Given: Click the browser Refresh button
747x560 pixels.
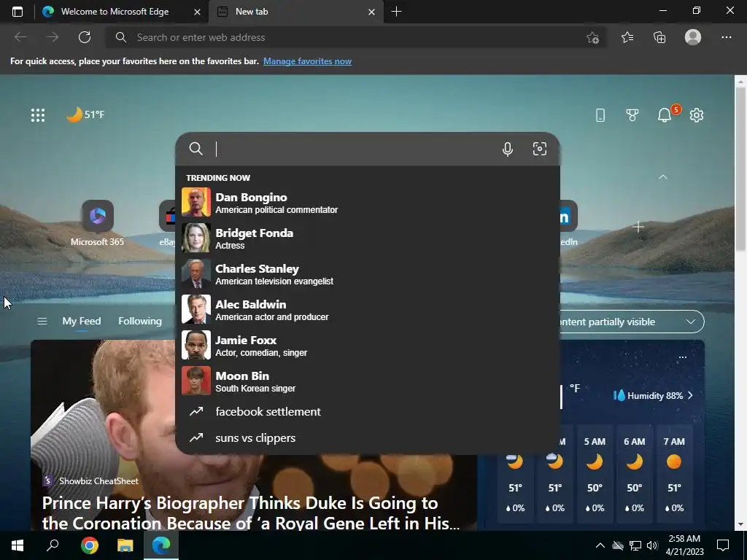Looking at the screenshot, I should pos(85,37).
